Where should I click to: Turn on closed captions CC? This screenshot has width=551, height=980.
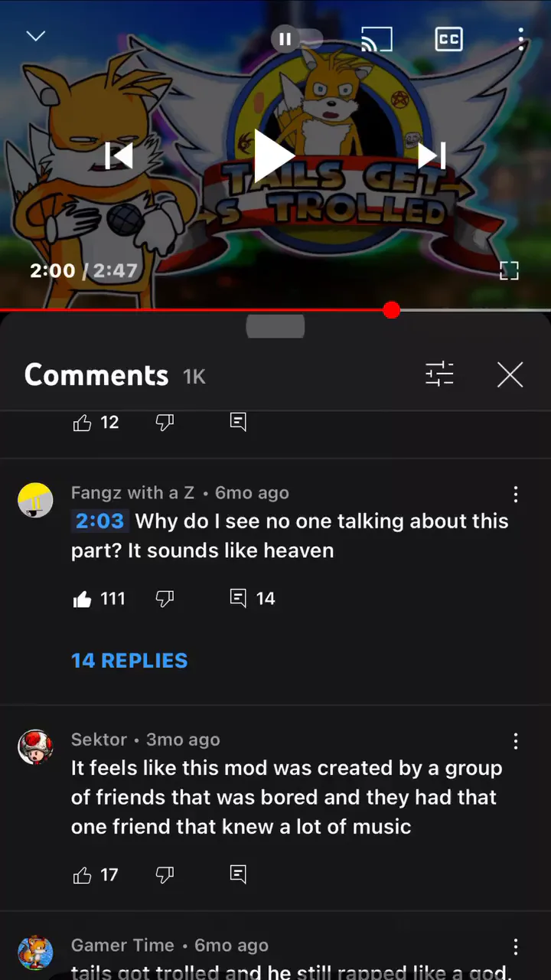(448, 38)
